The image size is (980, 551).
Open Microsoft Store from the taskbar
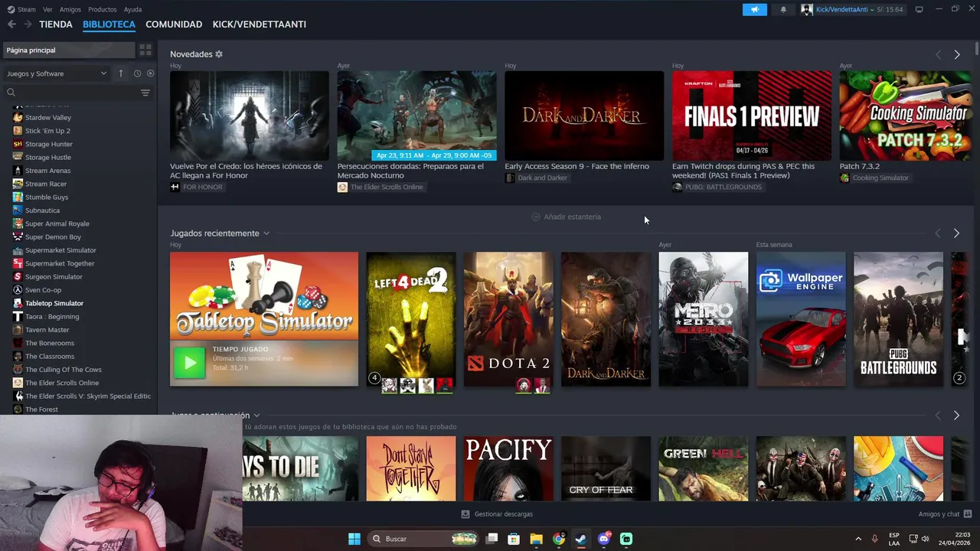click(514, 539)
